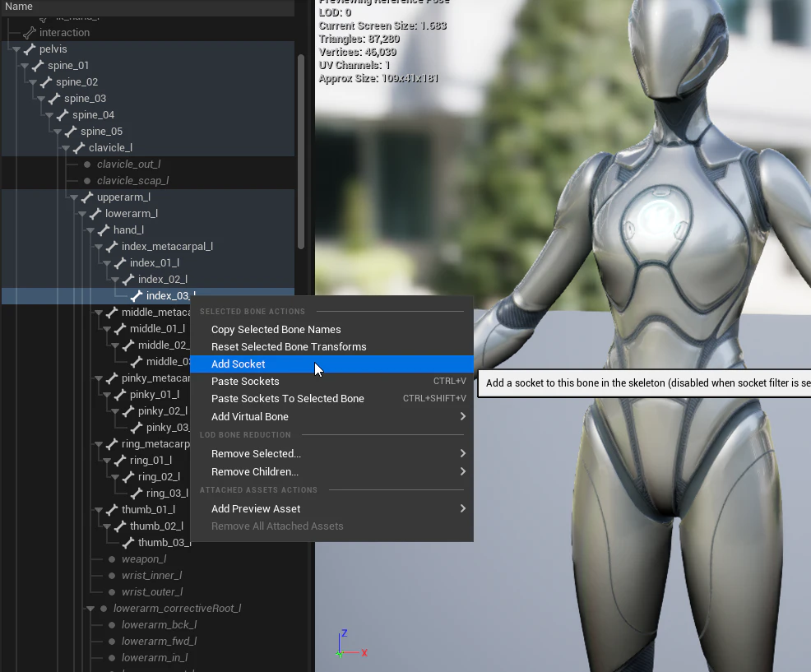Click the dot icon beside clavicle_out_l
The height and width of the screenshot is (672, 811).
87,165
